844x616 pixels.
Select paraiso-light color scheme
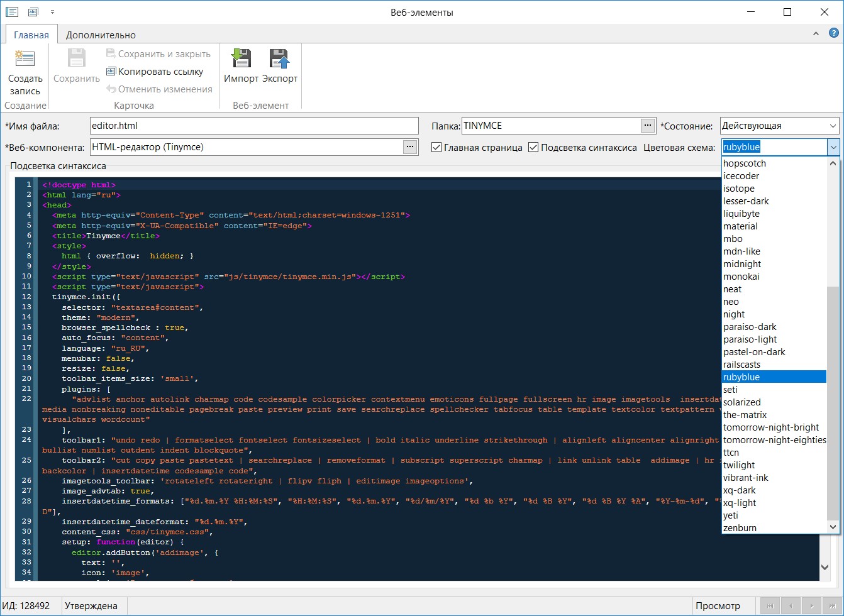coord(774,339)
